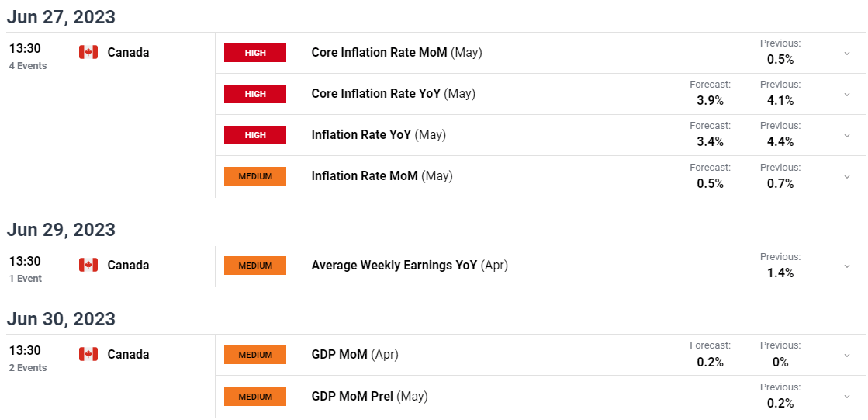Image resolution: width=868 pixels, height=420 pixels.
Task: Open the Inflation Rate YoY event title
Action: pyautogui.click(x=361, y=134)
